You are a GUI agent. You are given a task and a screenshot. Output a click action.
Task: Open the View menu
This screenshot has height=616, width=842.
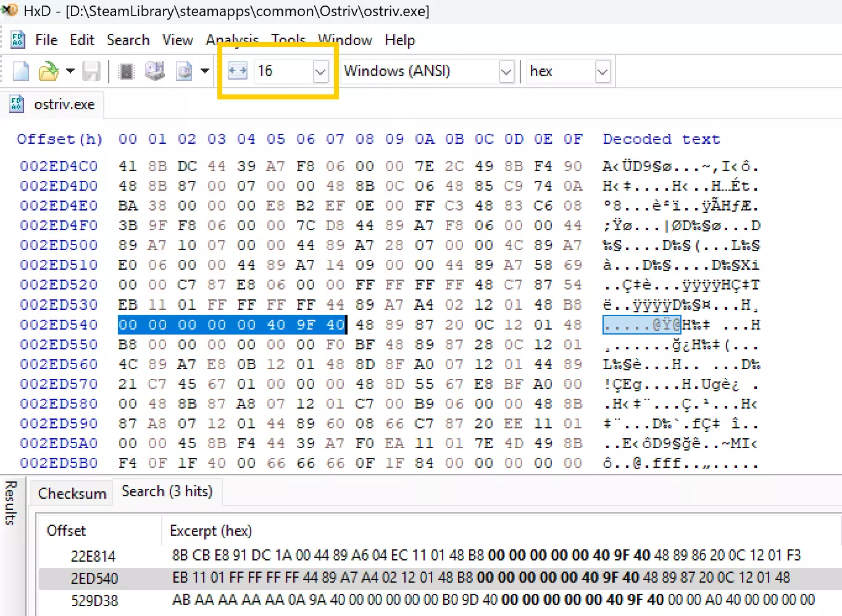[178, 40]
